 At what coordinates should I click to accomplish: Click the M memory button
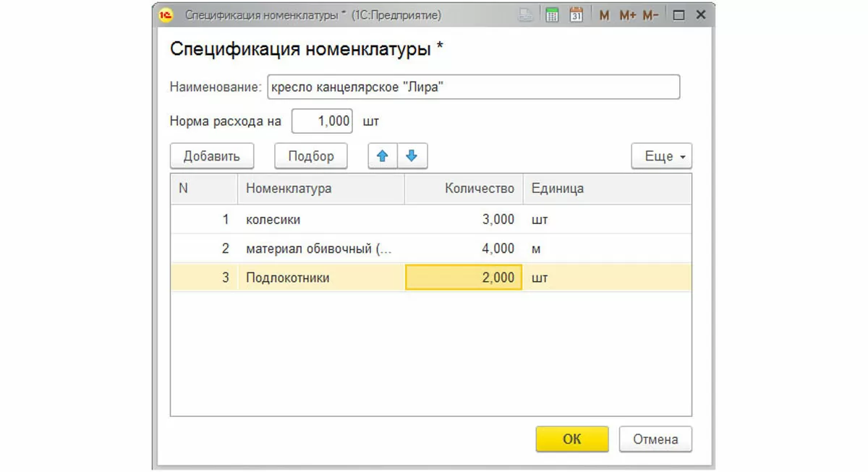[604, 15]
